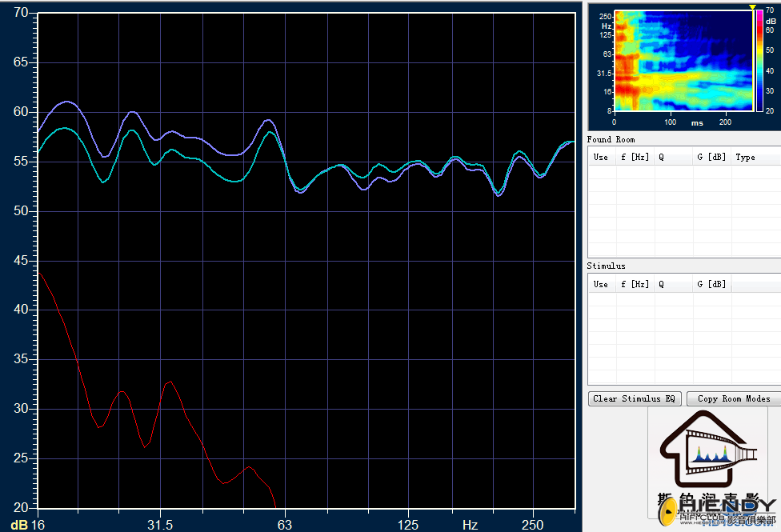Click the house film logo image
This screenshot has height=532, width=781.
point(707,448)
